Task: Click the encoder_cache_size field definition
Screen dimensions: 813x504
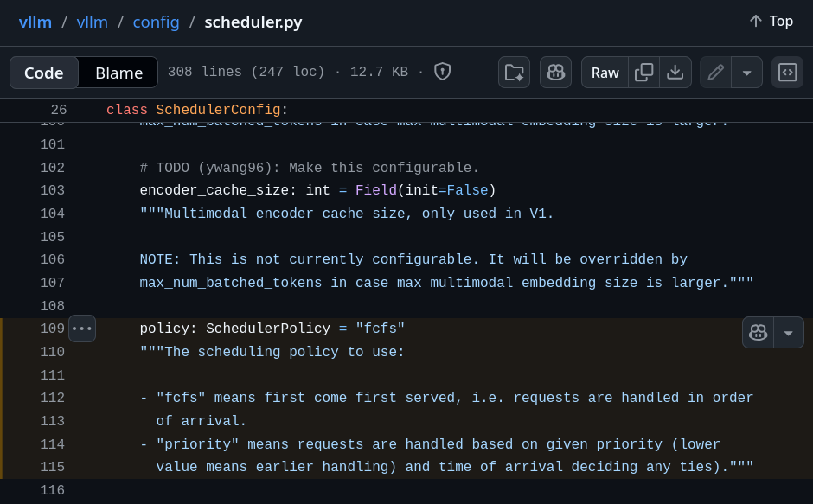Action: tap(317, 190)
